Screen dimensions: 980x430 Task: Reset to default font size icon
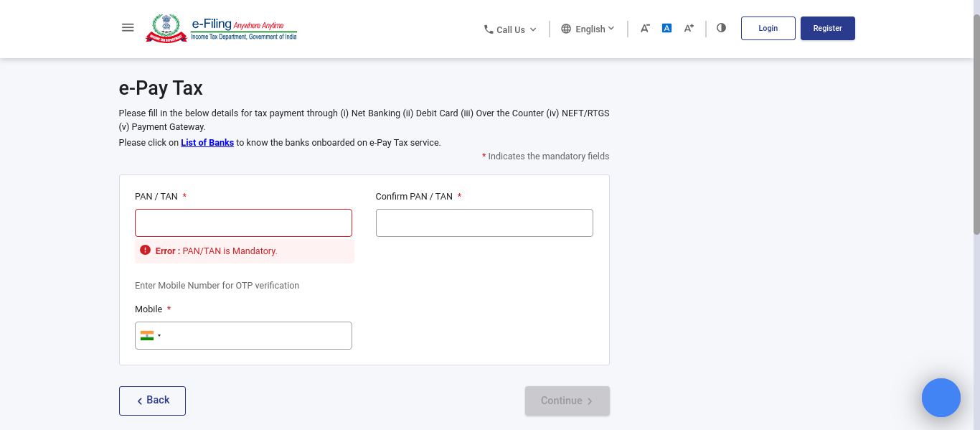[666, 28]
